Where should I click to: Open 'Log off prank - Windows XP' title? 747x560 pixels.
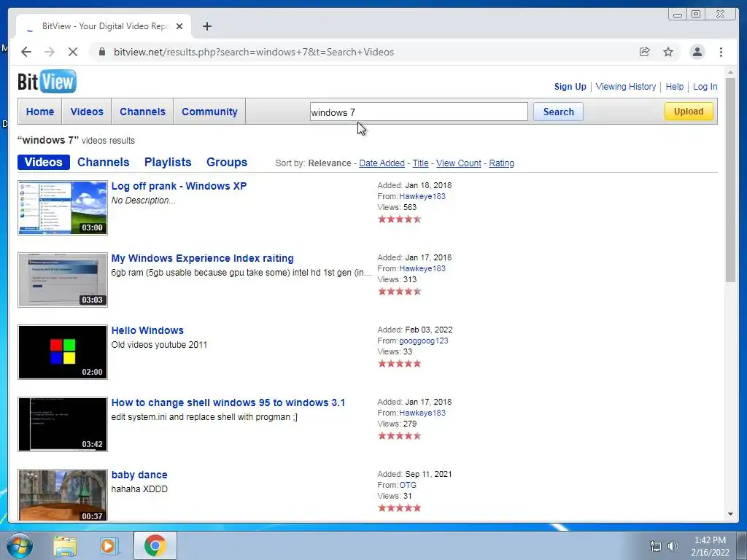[x=179, y=186]
